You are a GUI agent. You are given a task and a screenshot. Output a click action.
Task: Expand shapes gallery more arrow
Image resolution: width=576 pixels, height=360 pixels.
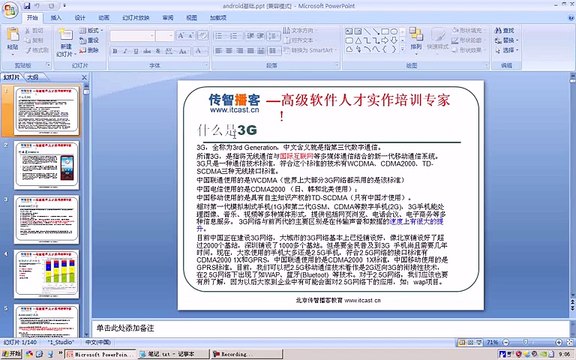pyautogui.click(x=403, y=48)
